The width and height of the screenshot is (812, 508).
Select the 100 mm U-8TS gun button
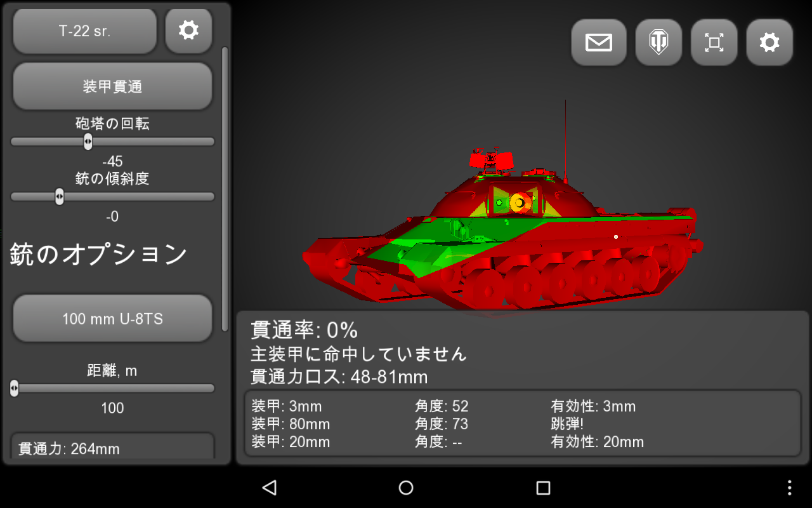[112, 318]
